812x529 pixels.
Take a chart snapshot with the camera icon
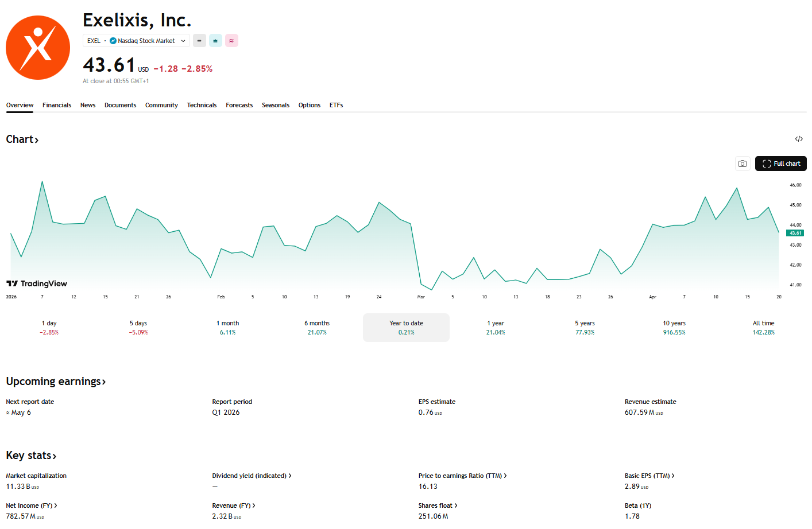coord(743,164)
